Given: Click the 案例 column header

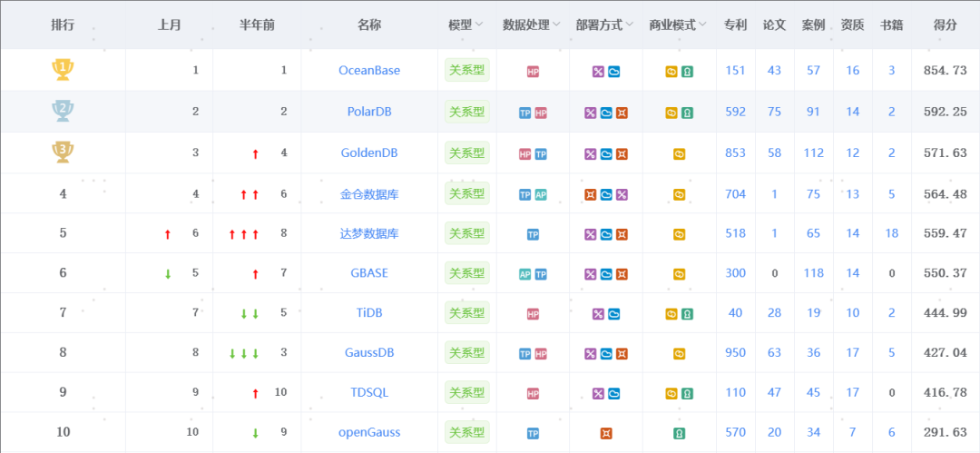Looking at the screenshot, I should pos(813,25).
